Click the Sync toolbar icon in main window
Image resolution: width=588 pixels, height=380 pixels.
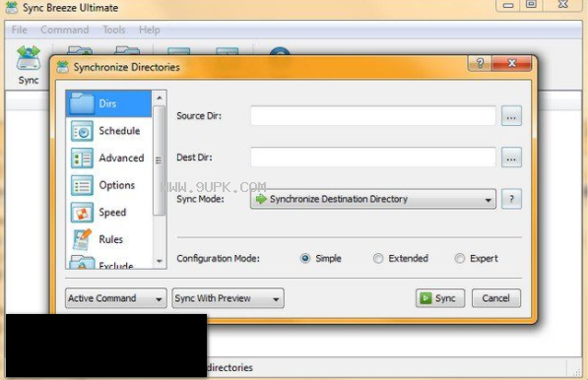click(x=29, y=65)
